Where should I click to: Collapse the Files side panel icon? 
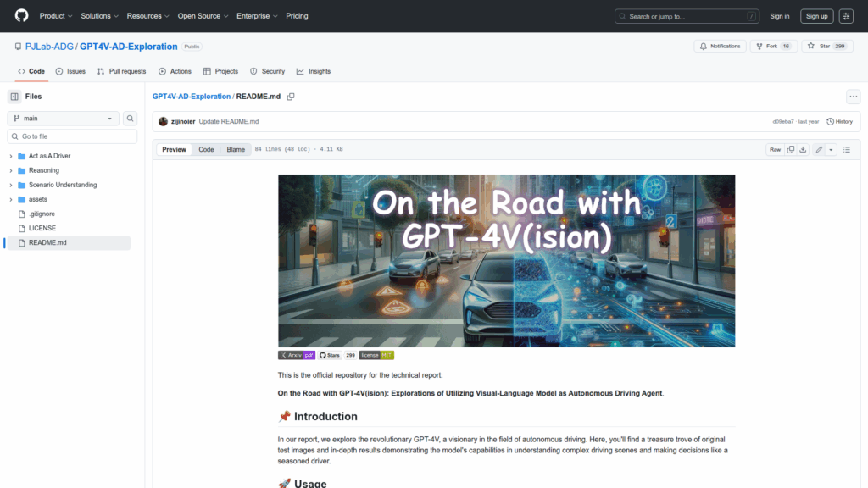(14, 97)
